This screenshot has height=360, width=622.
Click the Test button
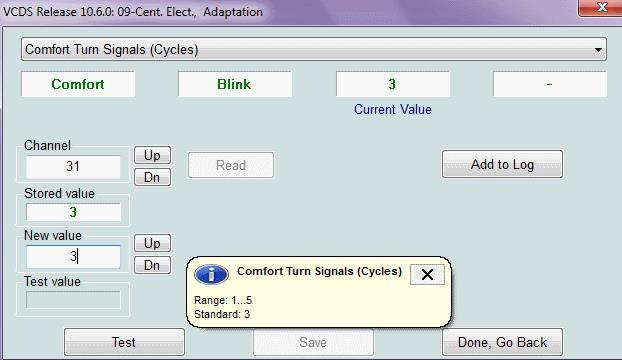124,342
